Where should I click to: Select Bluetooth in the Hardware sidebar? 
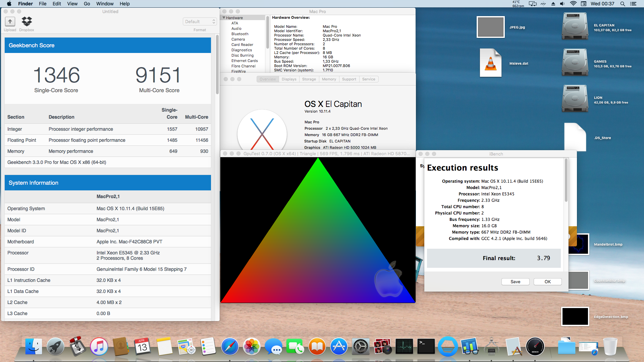240,34
